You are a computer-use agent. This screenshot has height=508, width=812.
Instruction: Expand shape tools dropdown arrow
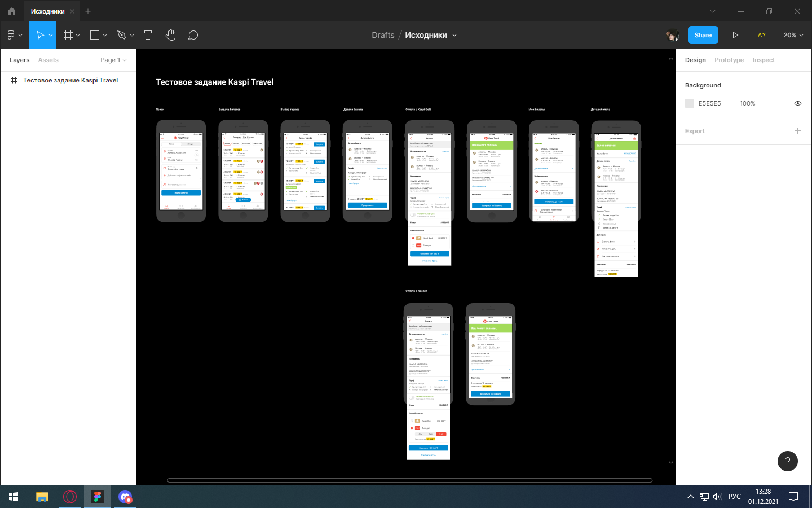pos(105,35)
